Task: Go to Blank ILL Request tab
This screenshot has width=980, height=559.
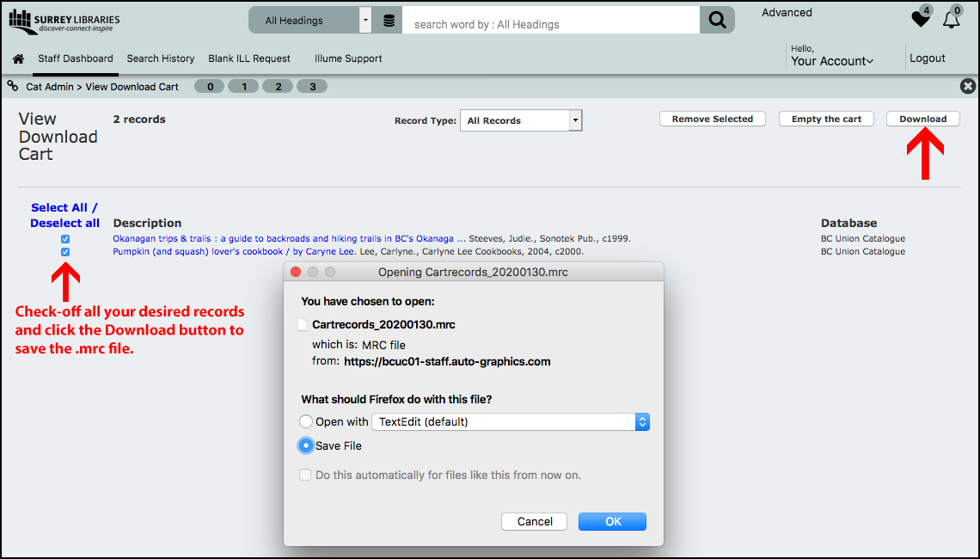Action: [x=249, y=58]
